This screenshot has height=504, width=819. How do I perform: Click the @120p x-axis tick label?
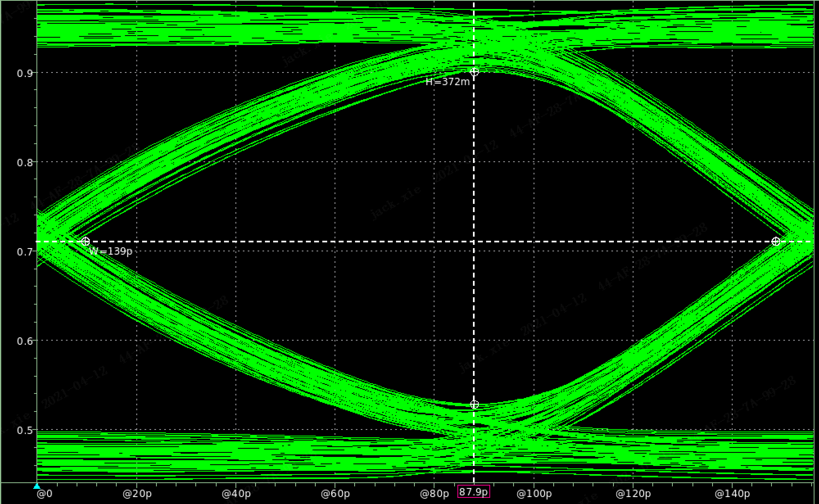[633, 494]
